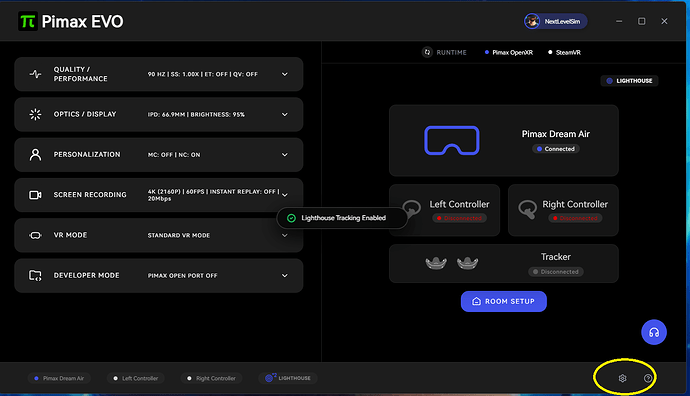Expand the Quality / Performance section
Screen dimensions: 690x396
click(285, 74)
